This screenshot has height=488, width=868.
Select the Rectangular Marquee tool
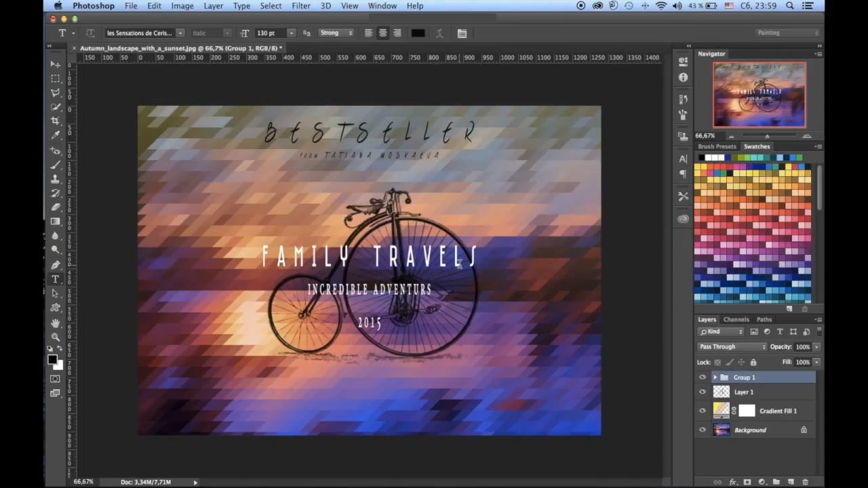click(55, 78)
